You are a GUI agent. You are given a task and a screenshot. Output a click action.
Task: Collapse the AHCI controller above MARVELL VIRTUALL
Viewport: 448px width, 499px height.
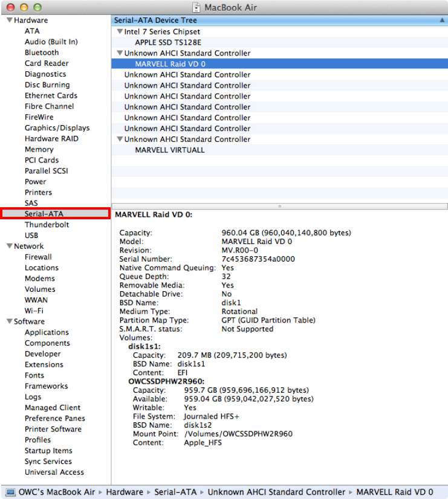tap(120, 139)
